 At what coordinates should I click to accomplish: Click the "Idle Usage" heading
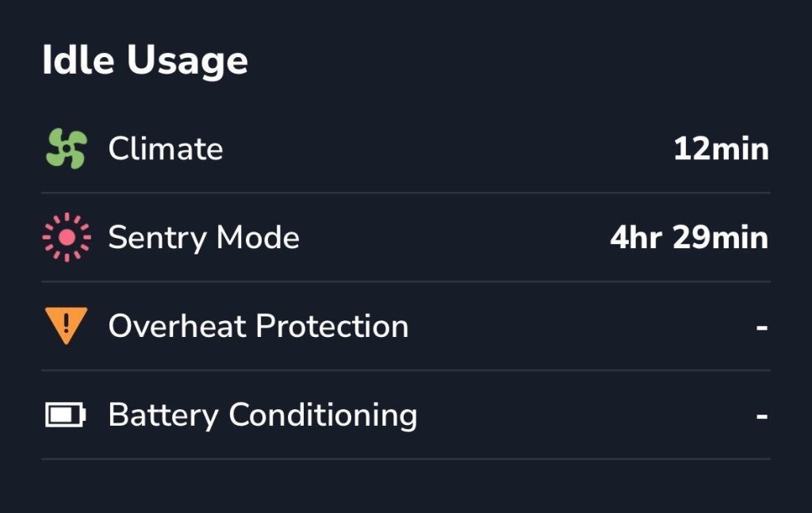(145, 62)
